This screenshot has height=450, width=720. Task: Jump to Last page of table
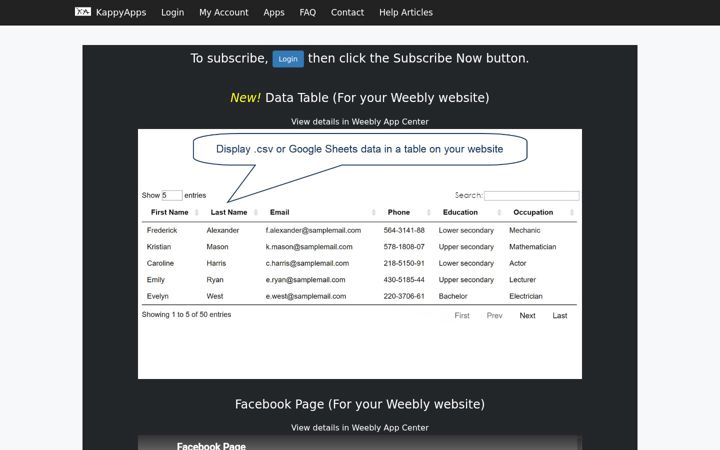(x=560, y=315)
